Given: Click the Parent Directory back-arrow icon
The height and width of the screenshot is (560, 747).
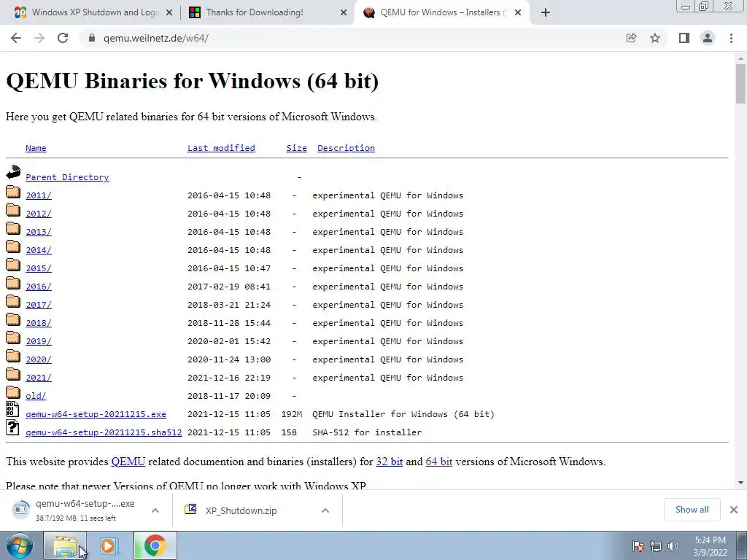Looking at the screenshot, I should [13, 172].
